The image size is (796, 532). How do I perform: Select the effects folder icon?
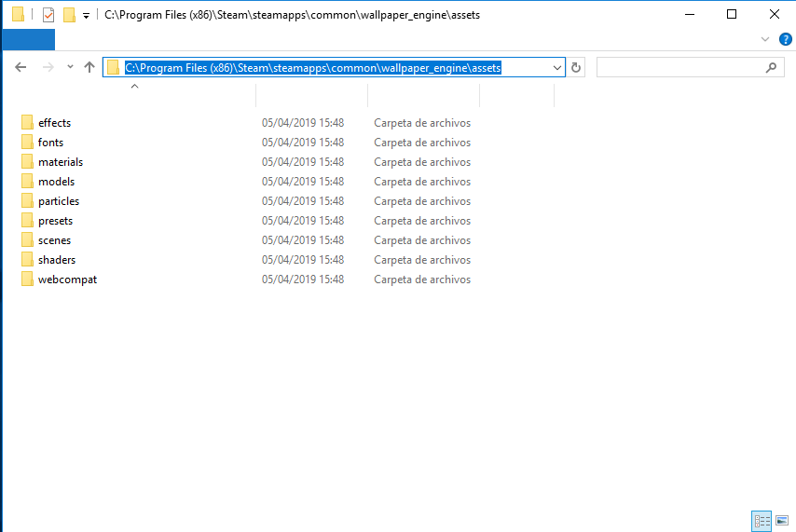coord(27,122)
